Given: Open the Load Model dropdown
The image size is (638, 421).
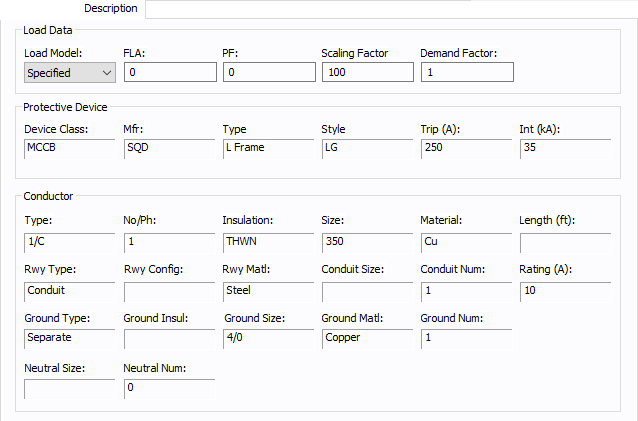Looking at the screenshot, I should tap(69, 72).
